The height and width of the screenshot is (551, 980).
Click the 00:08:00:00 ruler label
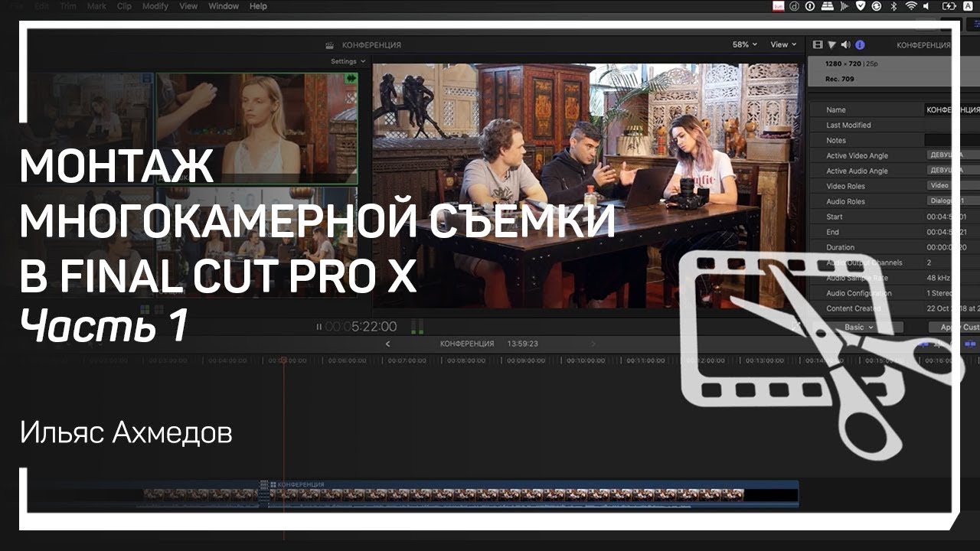point(465,360)
